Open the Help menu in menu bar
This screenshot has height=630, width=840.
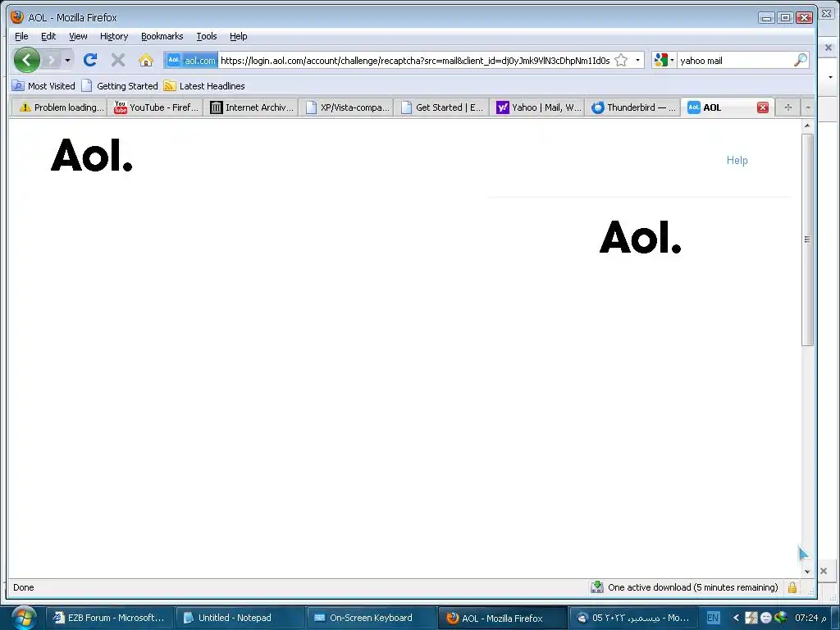[239, 36]
